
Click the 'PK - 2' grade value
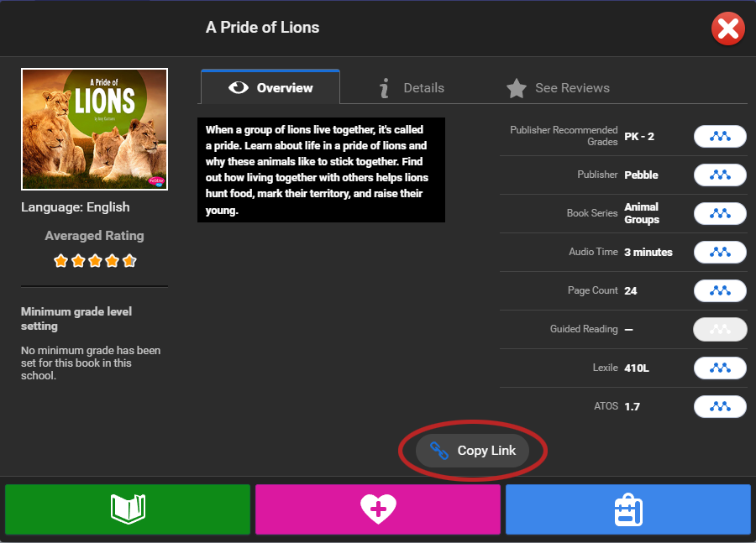point(639,136)
